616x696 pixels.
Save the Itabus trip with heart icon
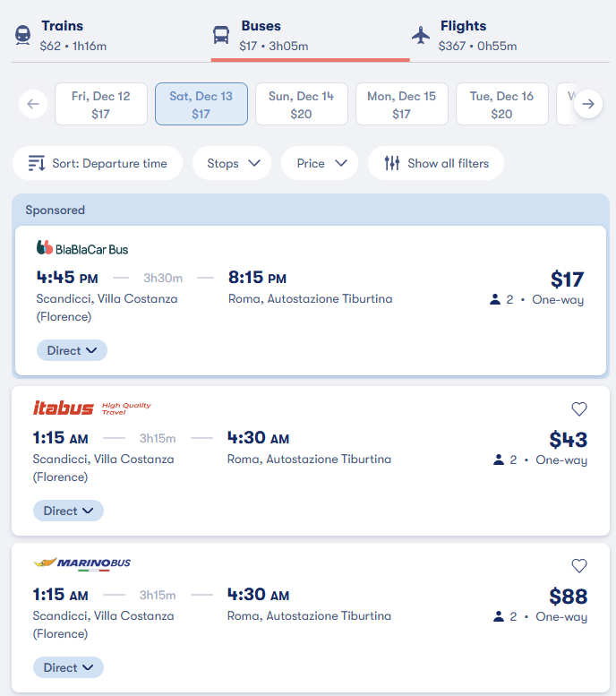(x=579, y=409)
